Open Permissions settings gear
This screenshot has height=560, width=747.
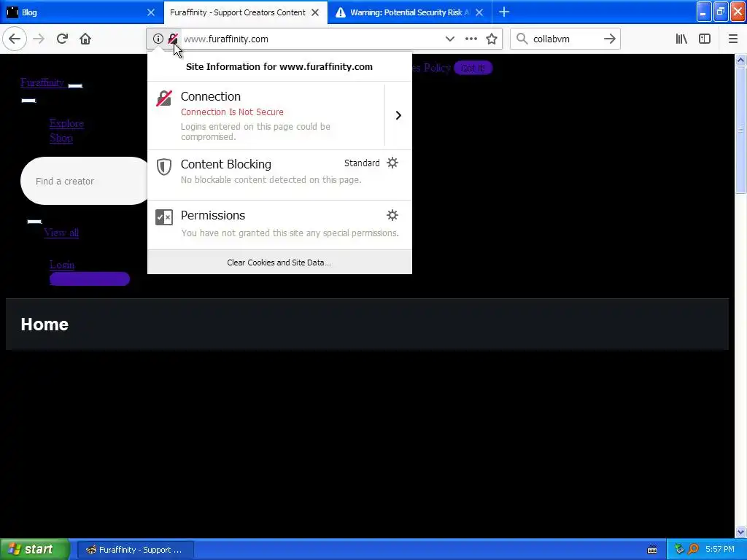[x=392, y=215]
